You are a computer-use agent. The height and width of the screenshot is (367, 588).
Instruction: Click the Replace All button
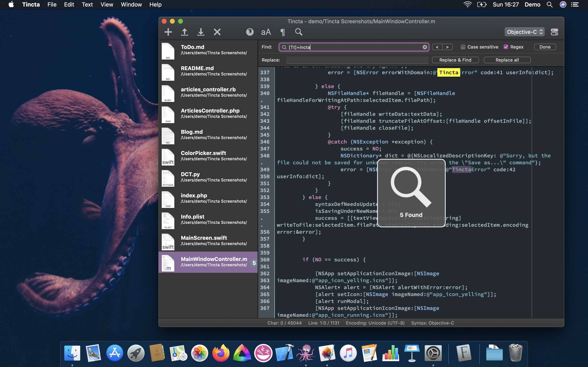click(507, 60)
